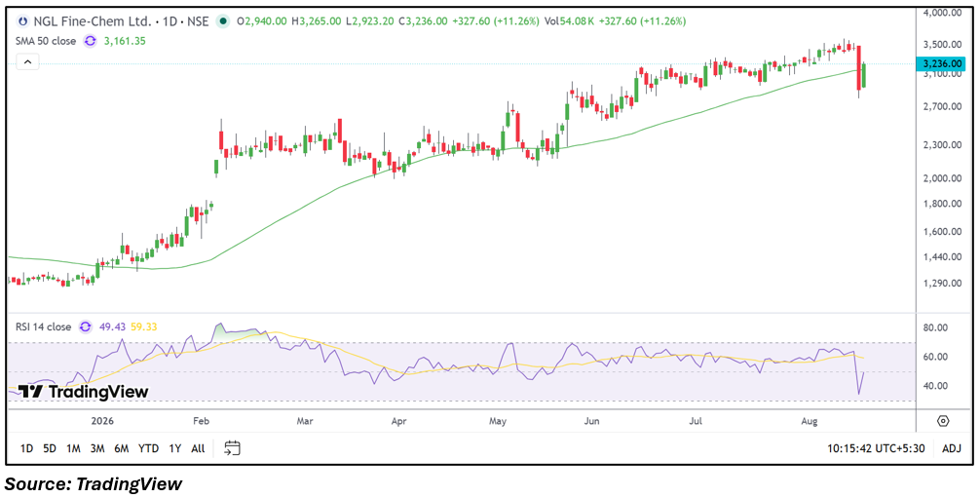Collapse the indicator legend with chevron button

(x=28, y=62)
